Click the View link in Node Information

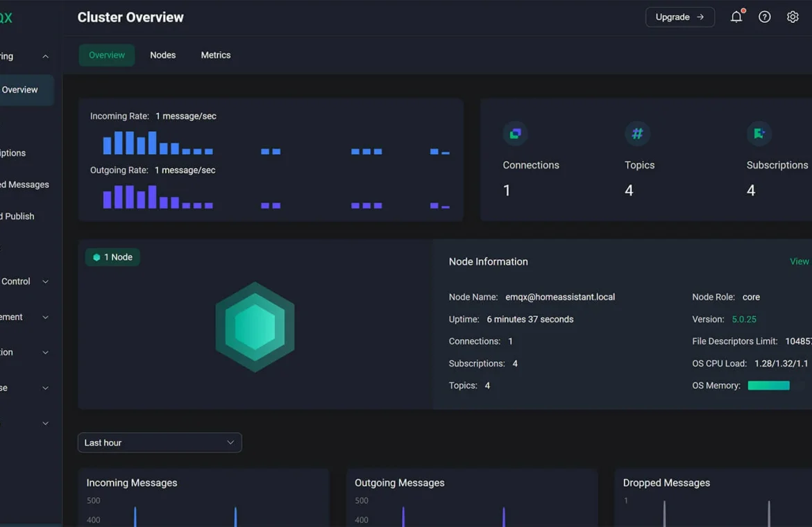click(799, 261)
